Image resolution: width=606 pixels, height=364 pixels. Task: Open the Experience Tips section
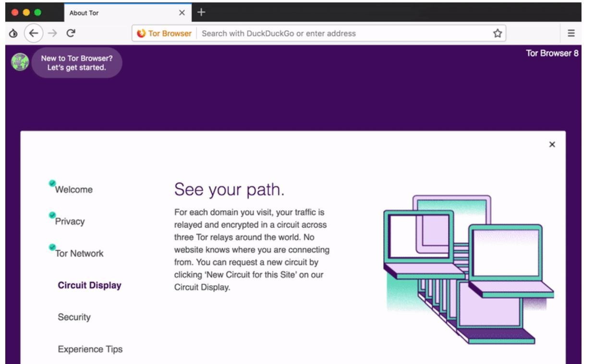click(x=90, y=349)
